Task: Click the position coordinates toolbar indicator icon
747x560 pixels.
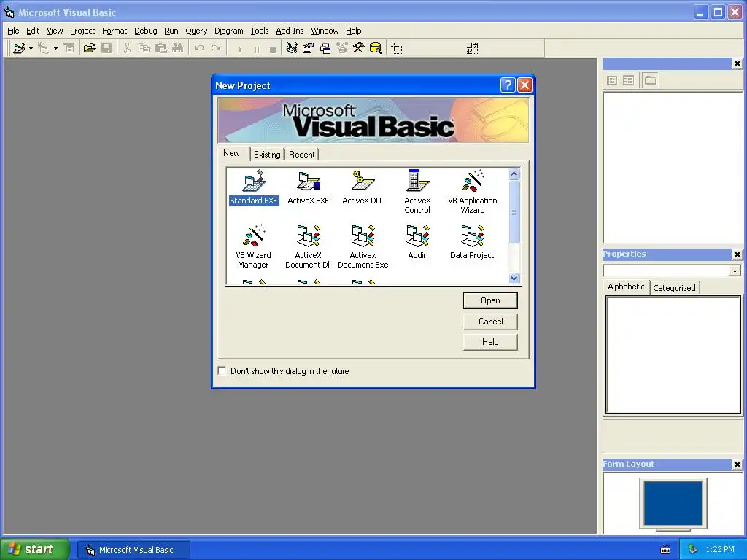Action: 397,49
